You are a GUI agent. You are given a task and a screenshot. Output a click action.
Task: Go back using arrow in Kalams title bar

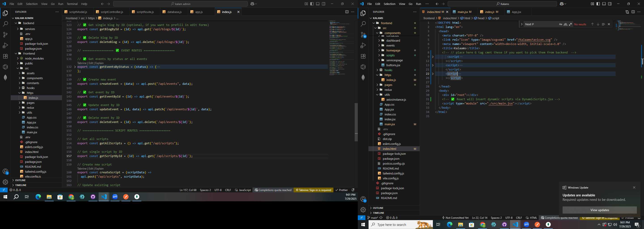point(437,4)
